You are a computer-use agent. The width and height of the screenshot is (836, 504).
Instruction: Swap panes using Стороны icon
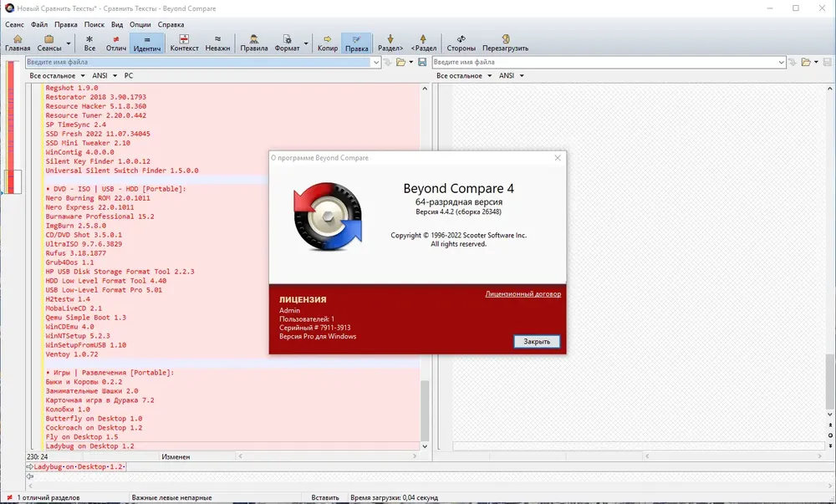(461, 43)
